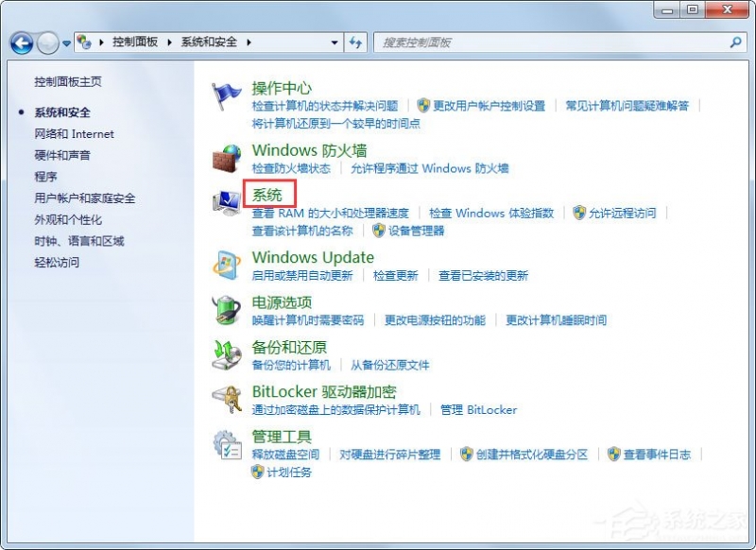The image size is (756, 550).
Task: Click 查看该计算机的名称 link
Action: click(x=302, y=231)
